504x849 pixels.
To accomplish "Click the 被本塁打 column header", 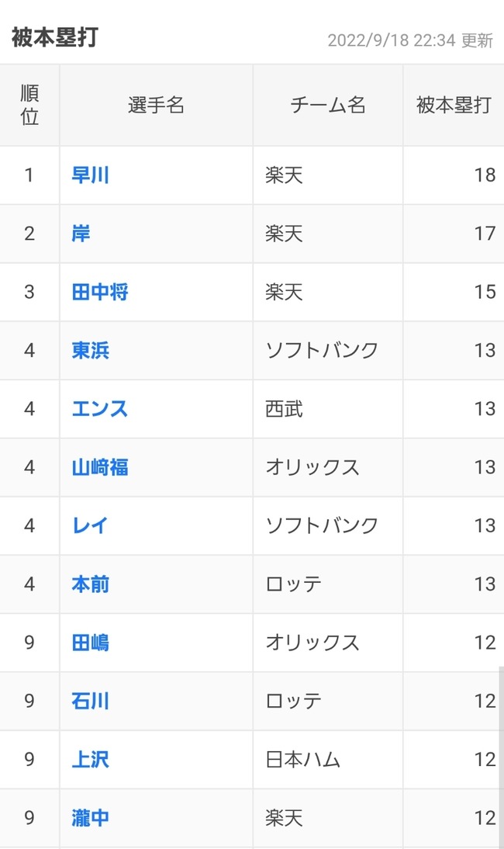I will tap(454, 106).
